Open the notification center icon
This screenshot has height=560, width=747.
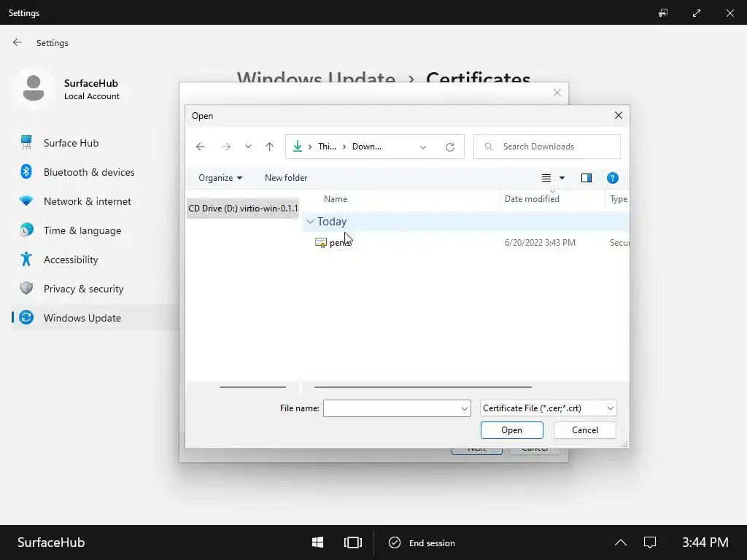point(650,542)
